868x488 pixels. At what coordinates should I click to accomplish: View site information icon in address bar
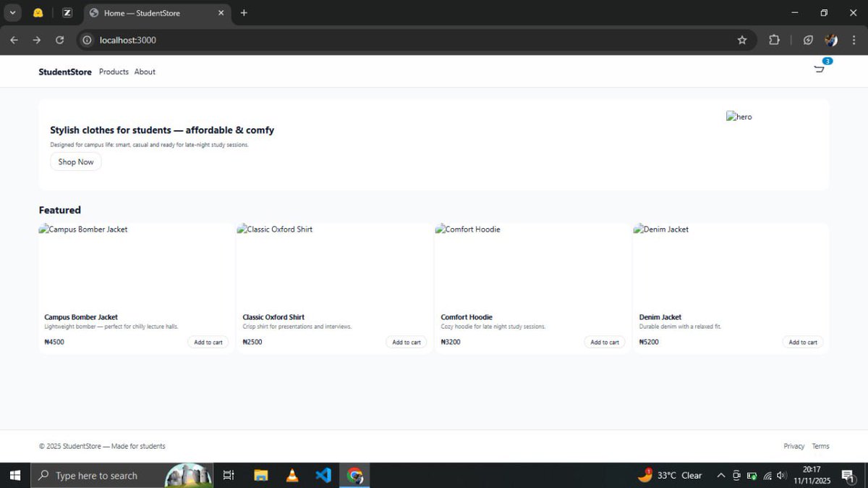pyautogui.click(x=87, y=40)
